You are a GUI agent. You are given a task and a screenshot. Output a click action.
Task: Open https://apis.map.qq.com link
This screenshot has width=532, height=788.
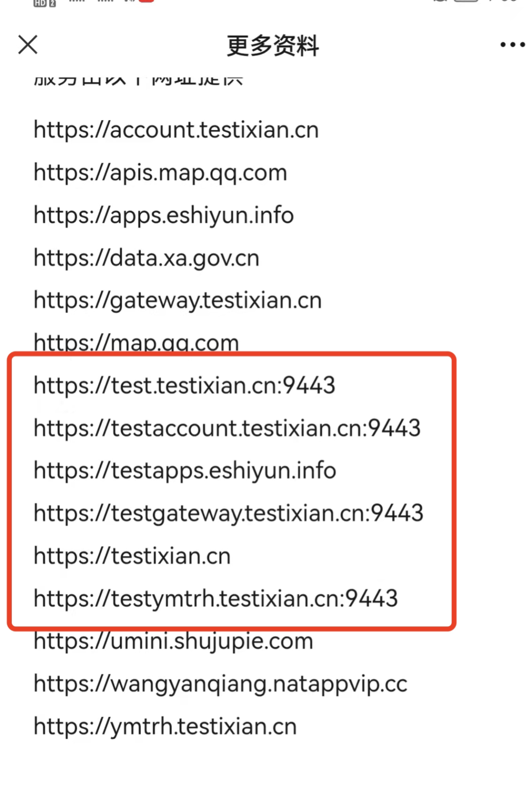coord(160,173)
